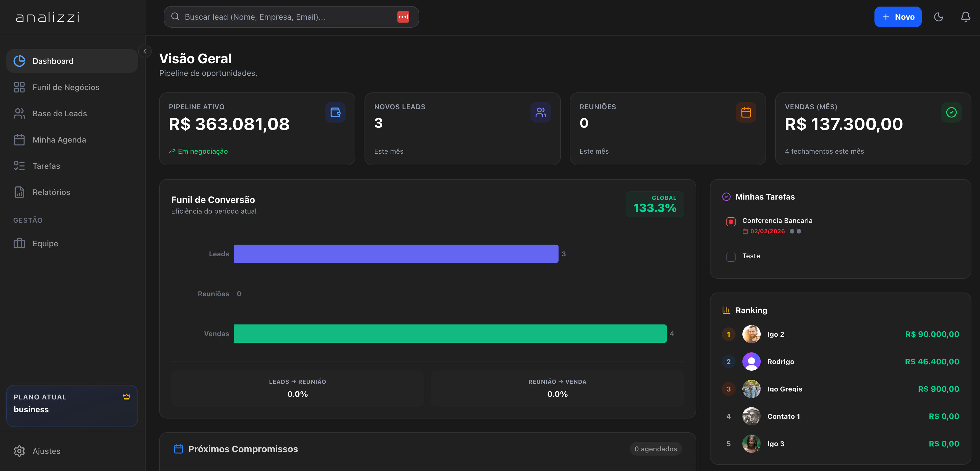Click the search lead input field
980x471 pixels.
pyautogui.click(x=291, y=17)
